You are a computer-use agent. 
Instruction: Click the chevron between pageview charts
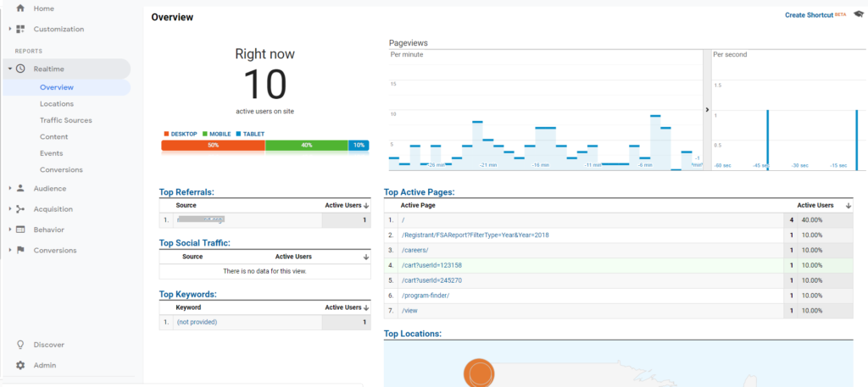(x=707, y=110)
